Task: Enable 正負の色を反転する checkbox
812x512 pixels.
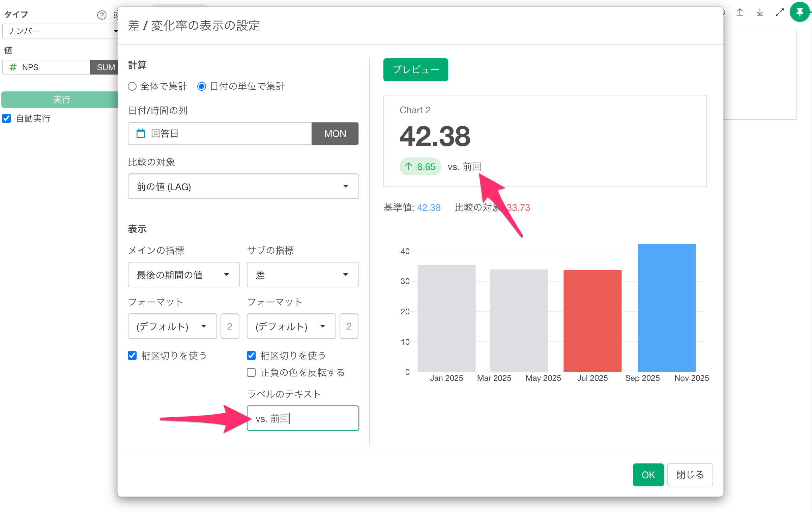Action: tap(251, 372)
